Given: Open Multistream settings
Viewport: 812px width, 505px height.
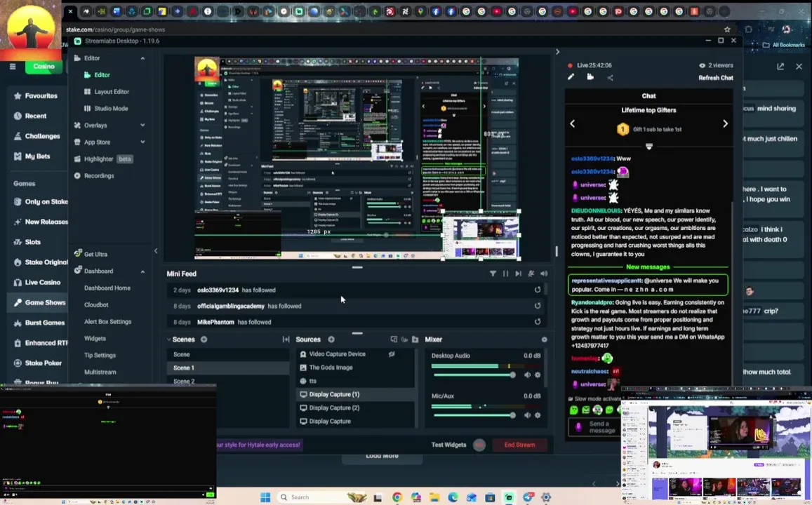Looking at the screenshot, I should (100, 372).
